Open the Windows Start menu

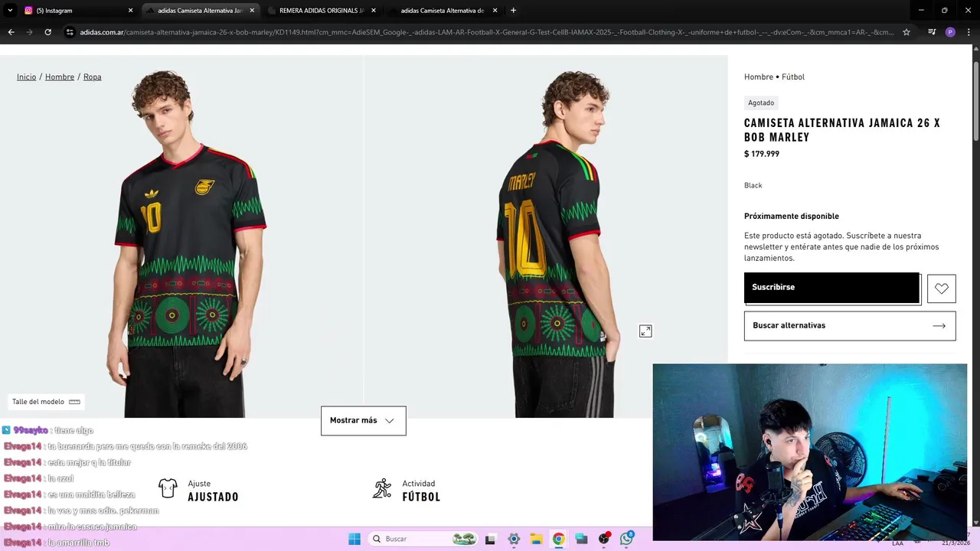tap(354, 539)
